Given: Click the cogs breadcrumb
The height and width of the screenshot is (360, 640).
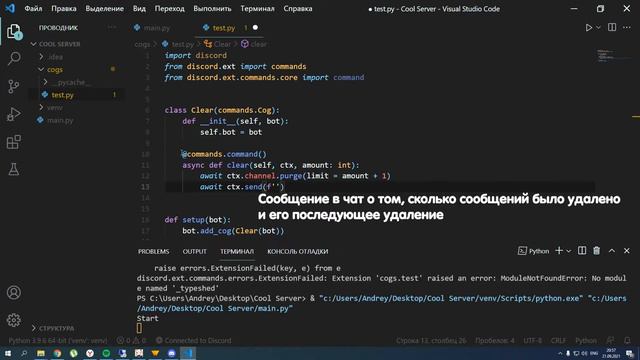Looking at the screenshot, I should coord(142,44).
